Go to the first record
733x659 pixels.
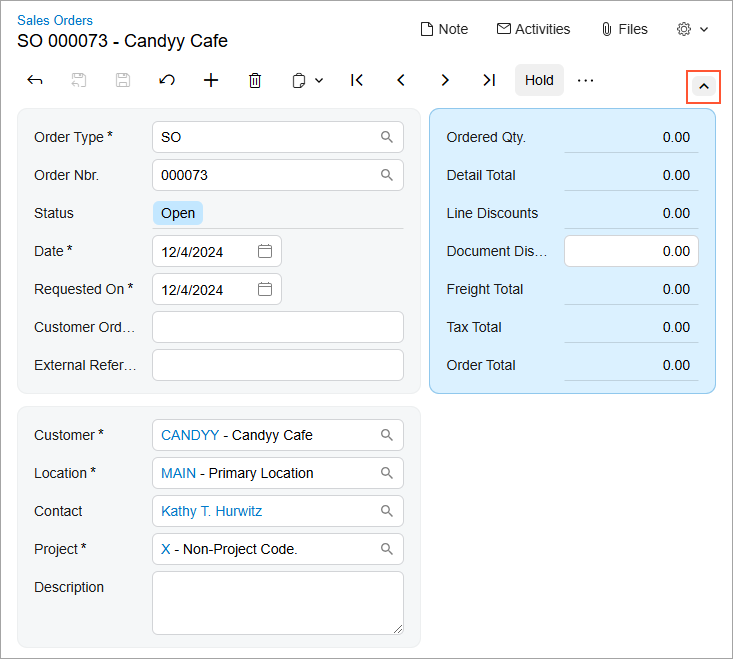(357, 80)
